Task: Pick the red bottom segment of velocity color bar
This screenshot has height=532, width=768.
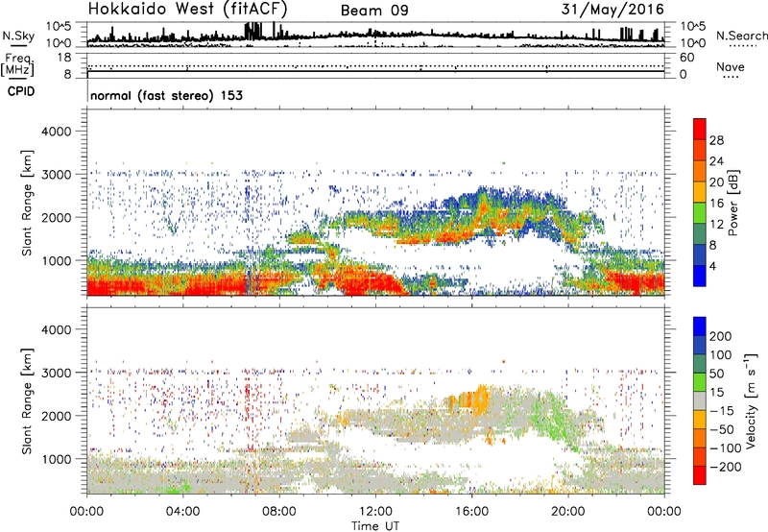Action: click(700, 475)
